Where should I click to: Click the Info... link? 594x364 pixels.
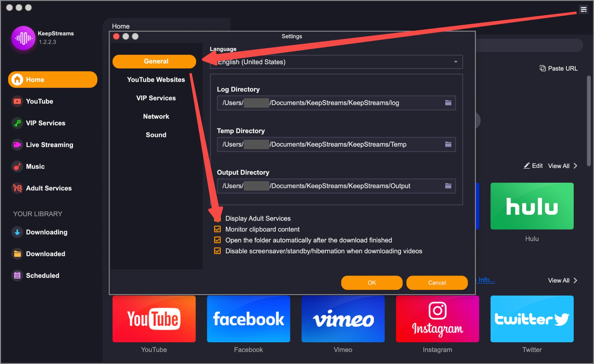[x=486, y=280]
